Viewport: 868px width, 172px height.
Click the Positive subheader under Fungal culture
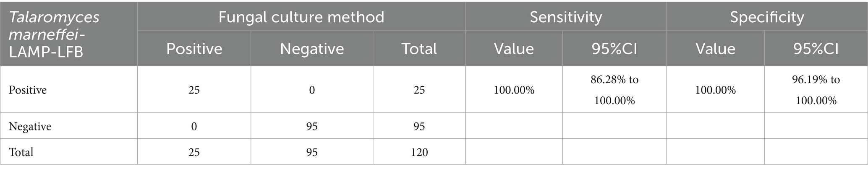(x=194, y=49)
